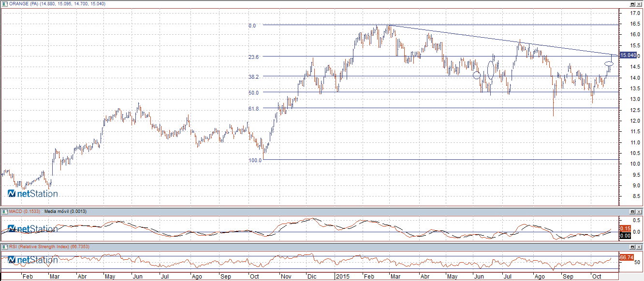This screenshot has width=644, height=281.
Task: Select the 61.8 Fibonacci level label
Action: [x=254, y=109]
